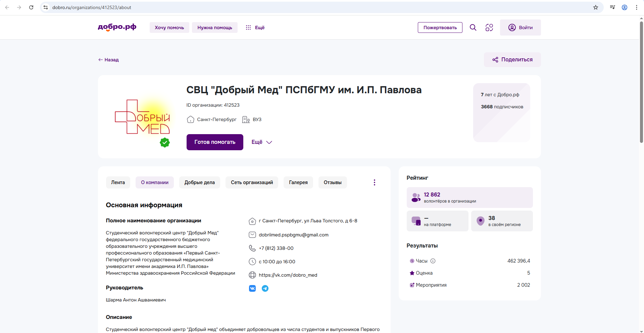Follow the Назад back link
The width and height of the screenshot is (644, 333).
click(x=108, y=60)
